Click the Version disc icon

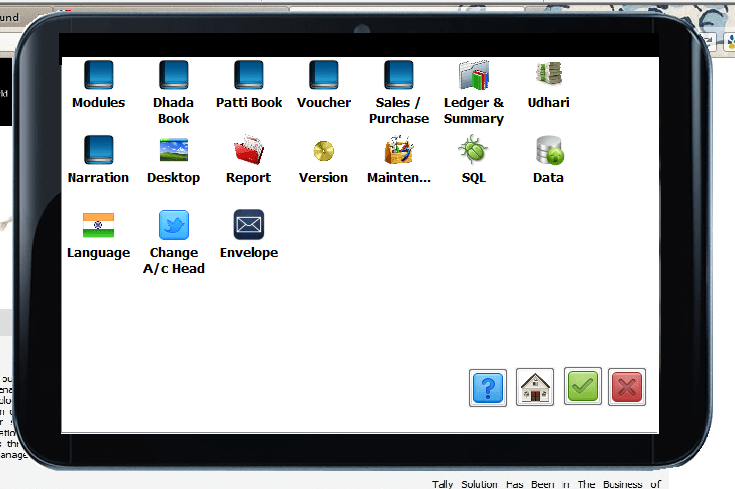[323, 151]
